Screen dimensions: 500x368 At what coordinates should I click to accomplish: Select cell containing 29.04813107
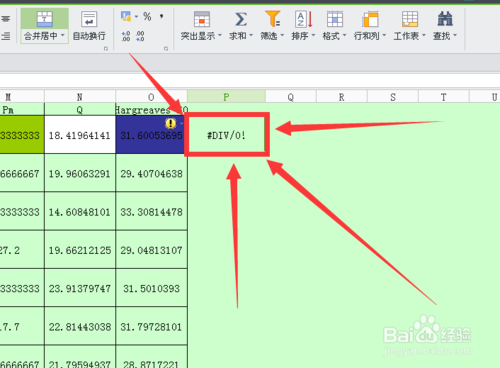point(151,250)
